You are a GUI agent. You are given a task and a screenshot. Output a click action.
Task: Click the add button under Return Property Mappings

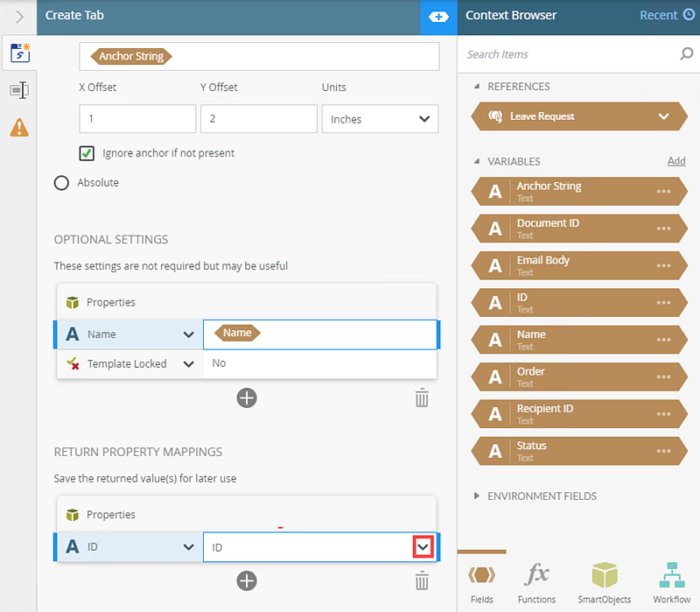(x=247, y=580)
